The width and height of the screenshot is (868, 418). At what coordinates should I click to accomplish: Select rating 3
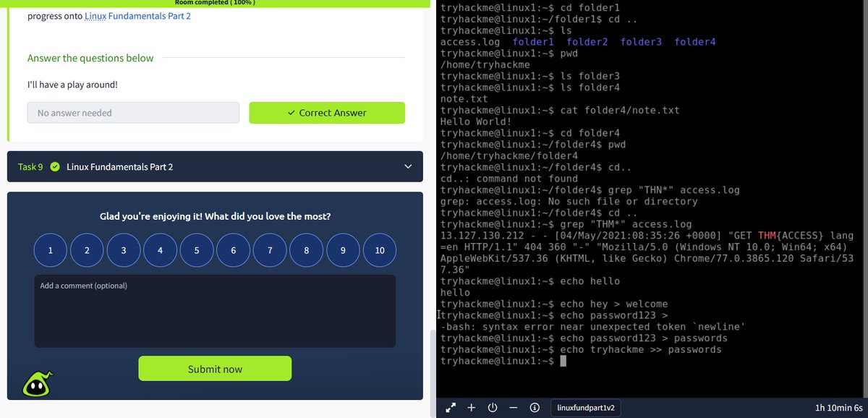tap(124, 250)
